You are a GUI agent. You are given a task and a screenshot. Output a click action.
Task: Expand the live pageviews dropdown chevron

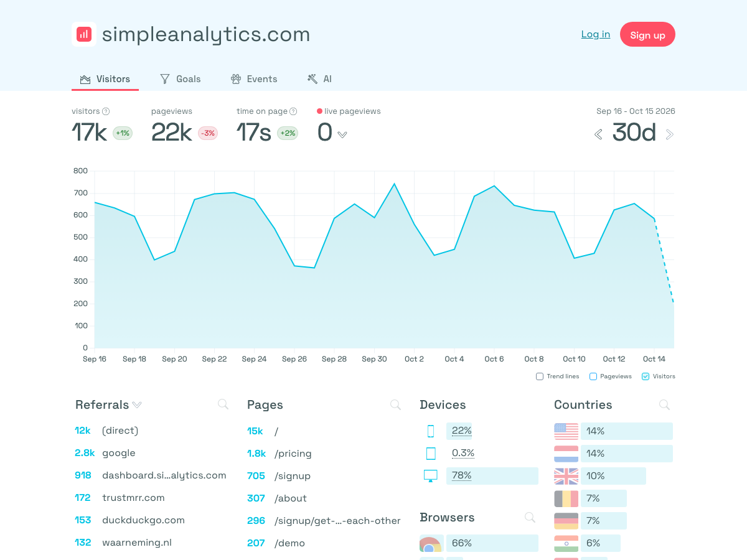coord(342,134)
